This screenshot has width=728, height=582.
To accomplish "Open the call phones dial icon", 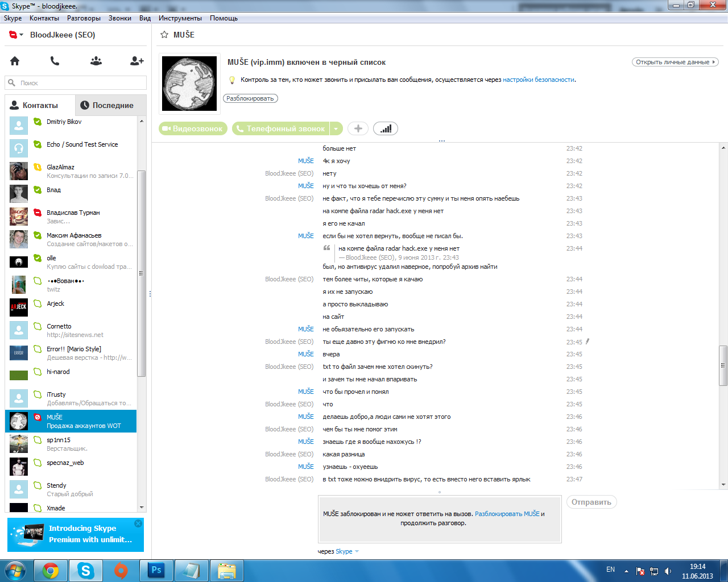I will [x=55, y=61].
